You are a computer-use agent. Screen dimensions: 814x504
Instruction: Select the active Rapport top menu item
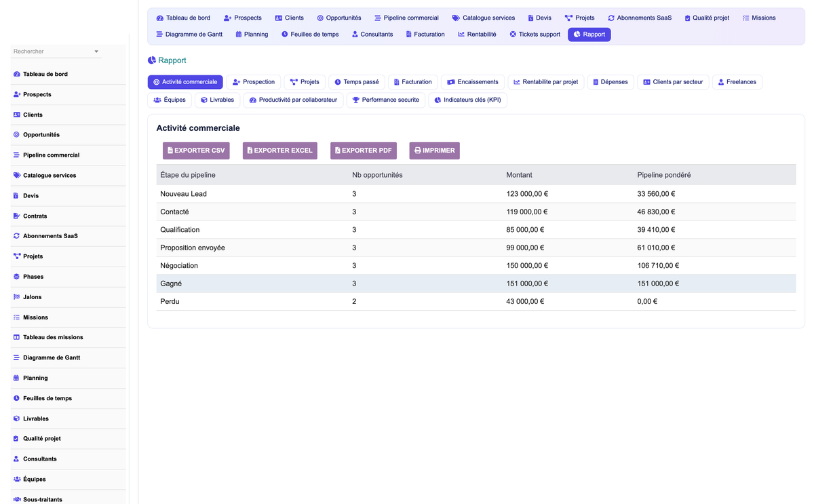tap(589, 34)
